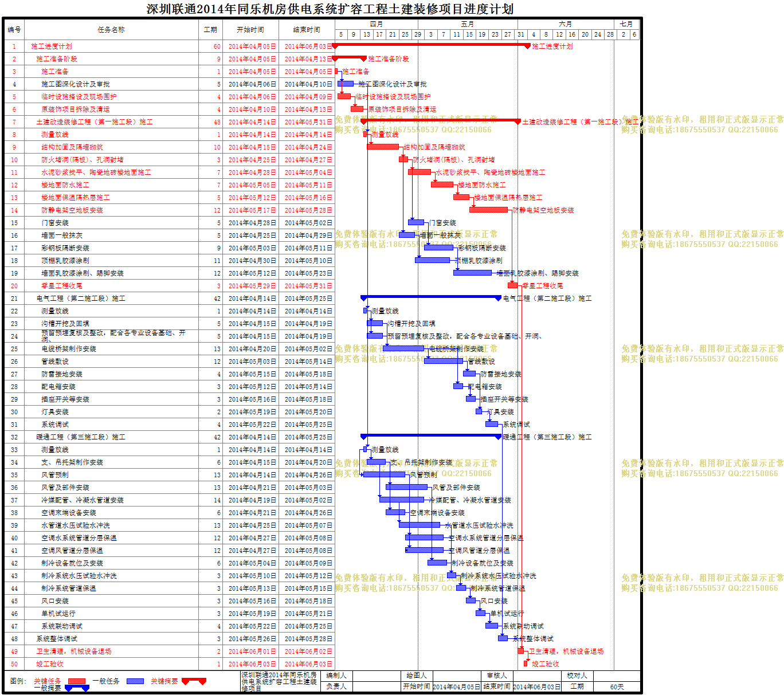
Task: Select 风口安装 in the task name column
Action: [x=55, y=601]
